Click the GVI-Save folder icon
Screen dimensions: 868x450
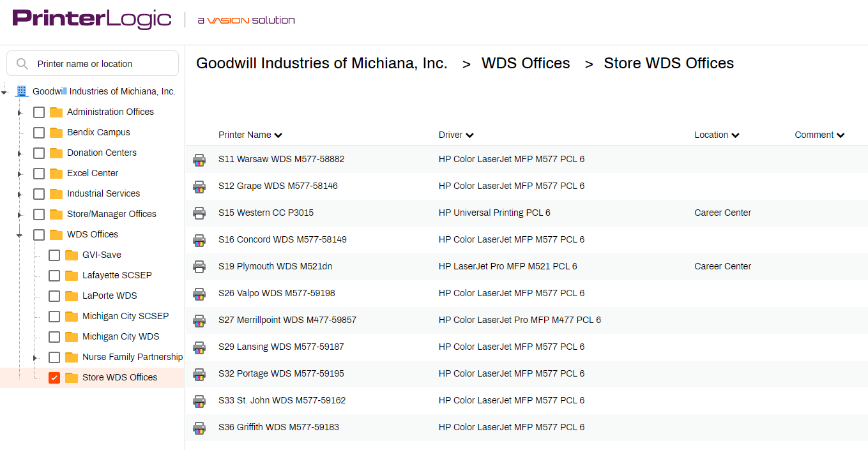[x=72, y=255]
